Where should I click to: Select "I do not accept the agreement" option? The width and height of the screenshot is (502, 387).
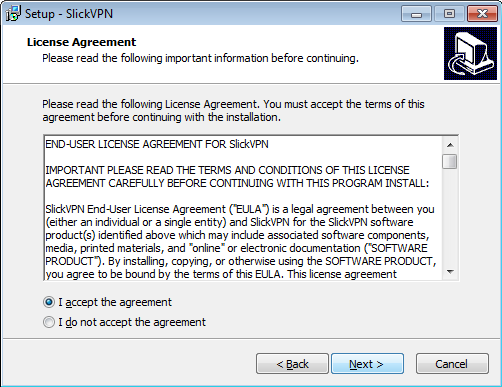click(49, 322)
